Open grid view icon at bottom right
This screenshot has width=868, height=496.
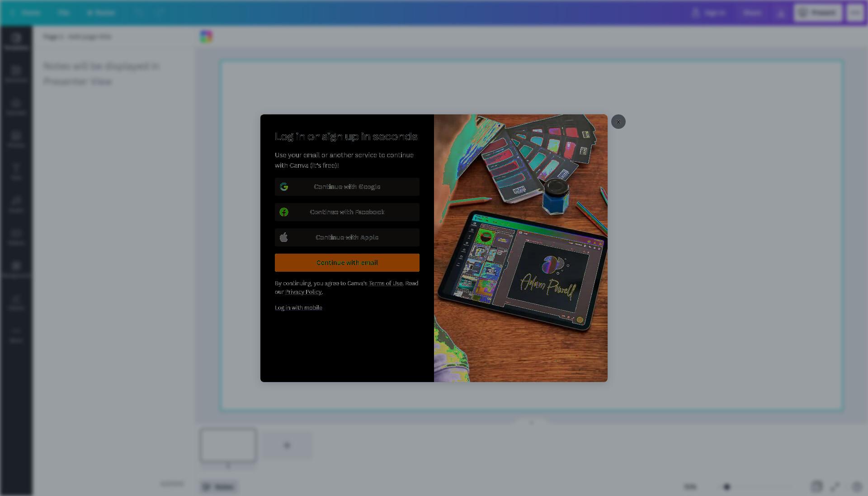[816, 487]
